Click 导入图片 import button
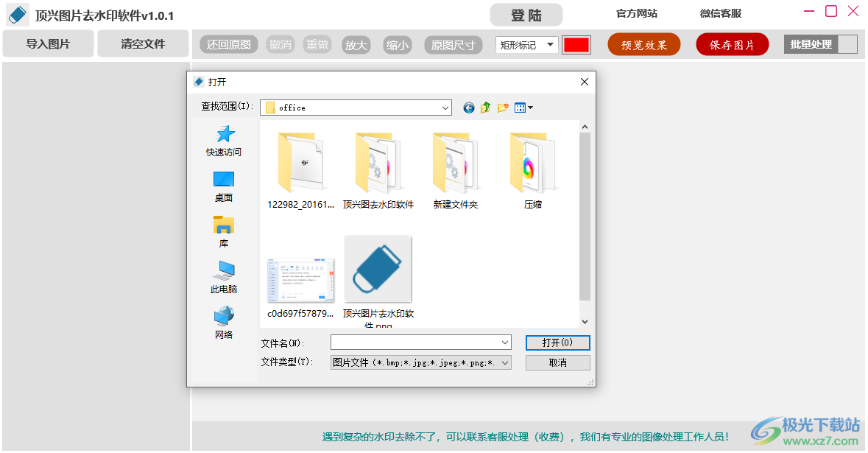 coord(48,43)
